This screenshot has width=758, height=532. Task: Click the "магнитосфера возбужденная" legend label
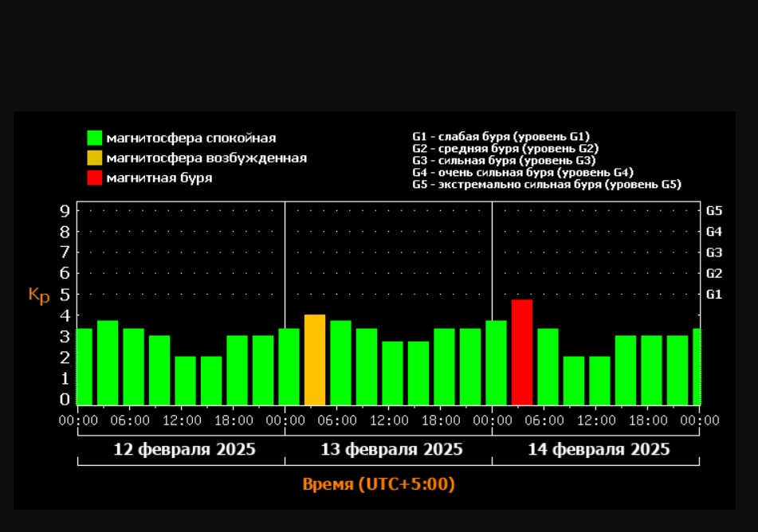coord(206,158)
